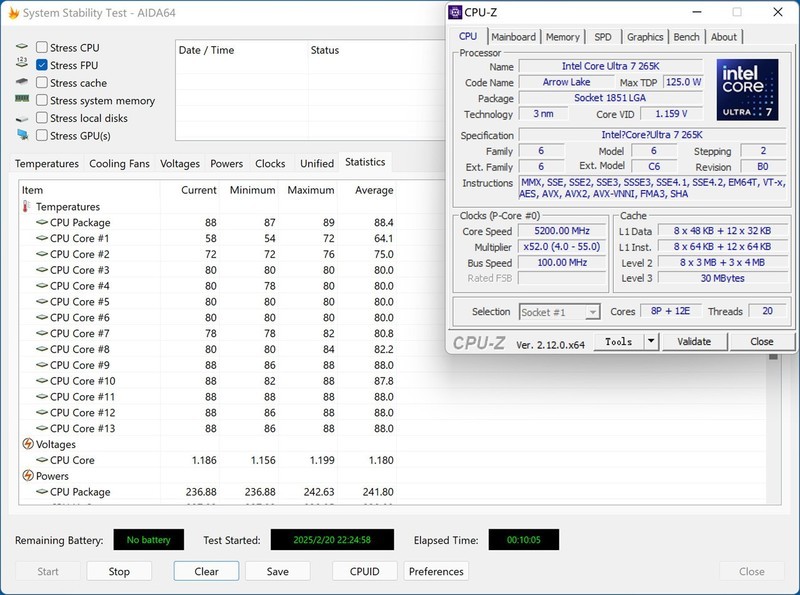Switch to the Cooling Fans tab

point(118,163)
